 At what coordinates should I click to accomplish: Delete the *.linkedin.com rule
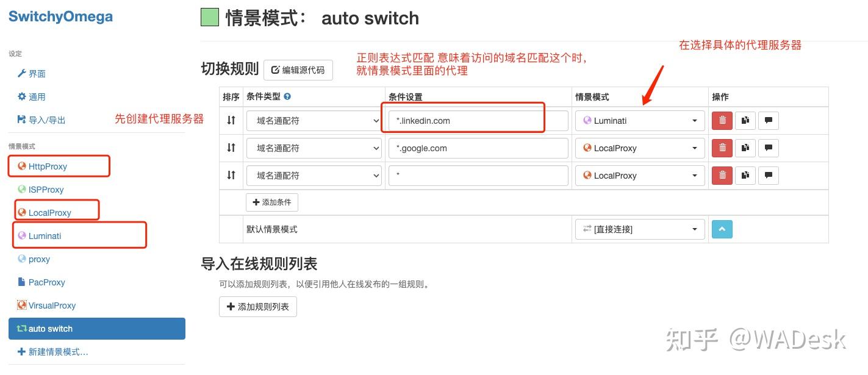pyautogui.click(x=722, y=120)
